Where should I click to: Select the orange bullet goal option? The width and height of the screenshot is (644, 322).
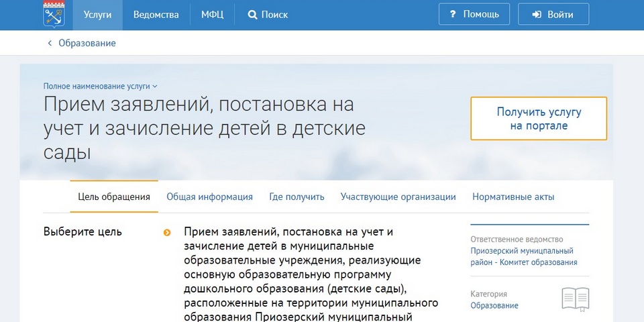click(x=166, y=233)
